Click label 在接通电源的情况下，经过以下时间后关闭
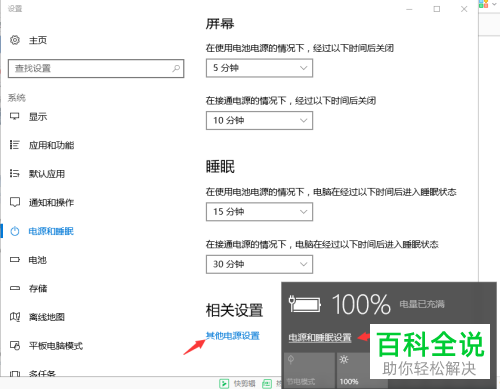Image resolution: width=500 pixels, height=389 pixels. (x=291, y=100)
